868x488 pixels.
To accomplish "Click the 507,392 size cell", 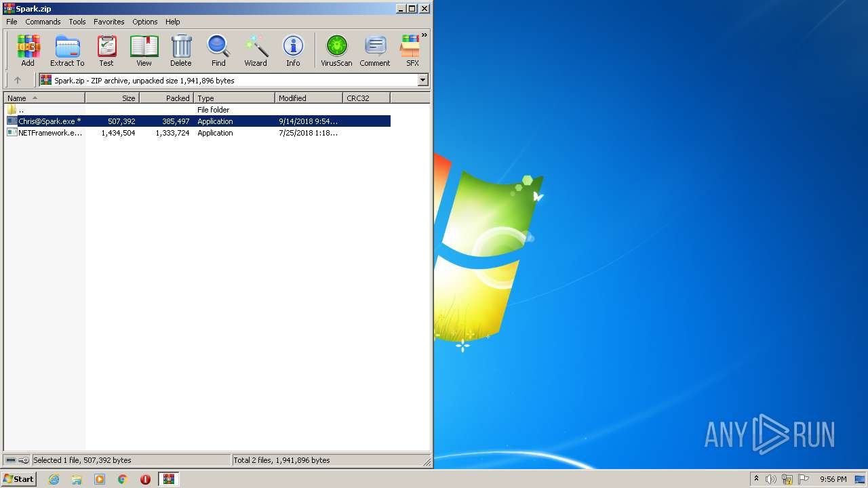I will (x=121, y=121).
